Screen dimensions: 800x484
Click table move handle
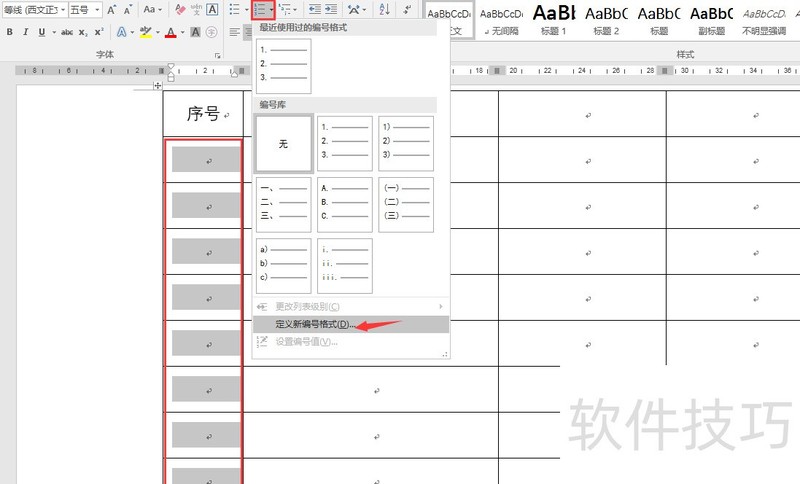tap(157, 86)
